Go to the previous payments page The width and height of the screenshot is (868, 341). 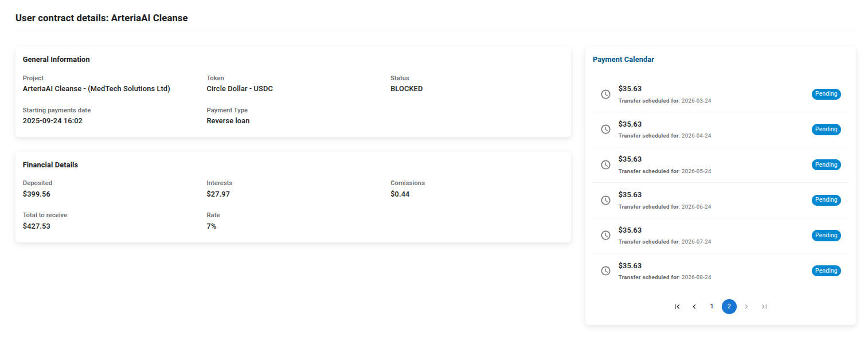(x=694, y=307)
